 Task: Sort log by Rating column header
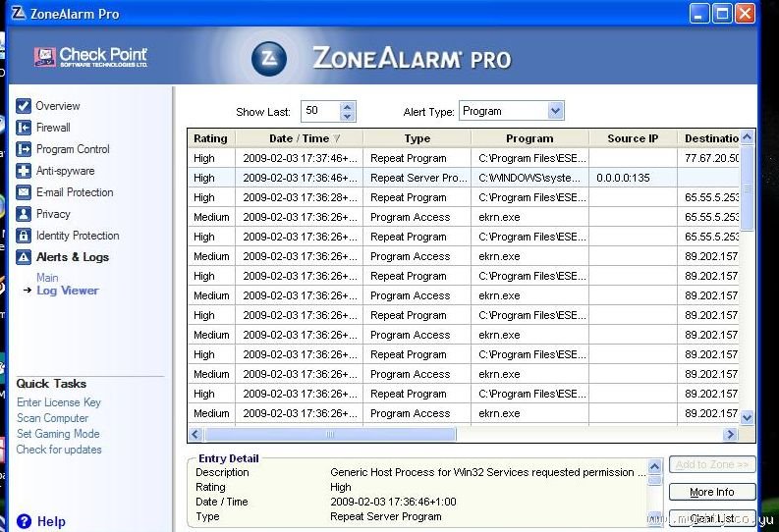(210, 138)
